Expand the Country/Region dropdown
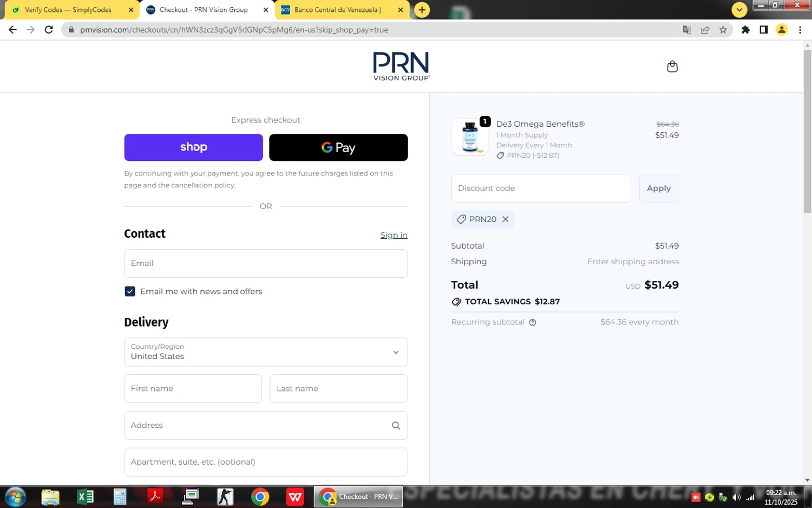The image size is (812, 508). [x=266, y=352]
